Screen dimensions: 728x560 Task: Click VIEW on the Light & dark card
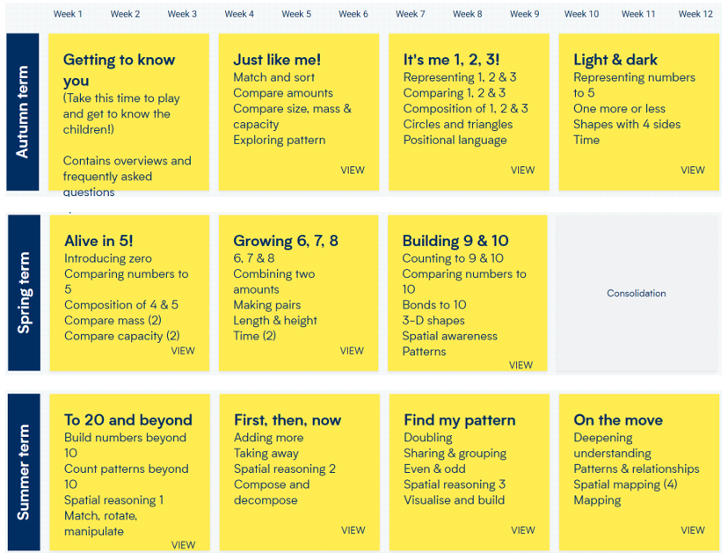click(x=693, y=171)
